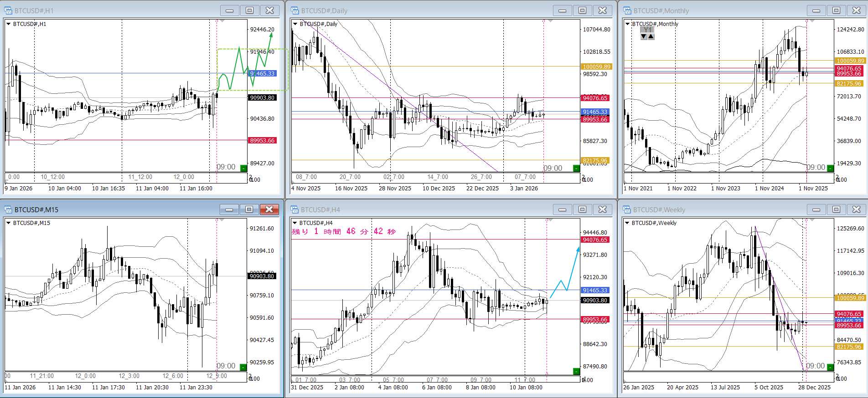The image size is (868, 398).
Task: Click the BTCUSD#,H4 window title icon
Action: point(295,209)
